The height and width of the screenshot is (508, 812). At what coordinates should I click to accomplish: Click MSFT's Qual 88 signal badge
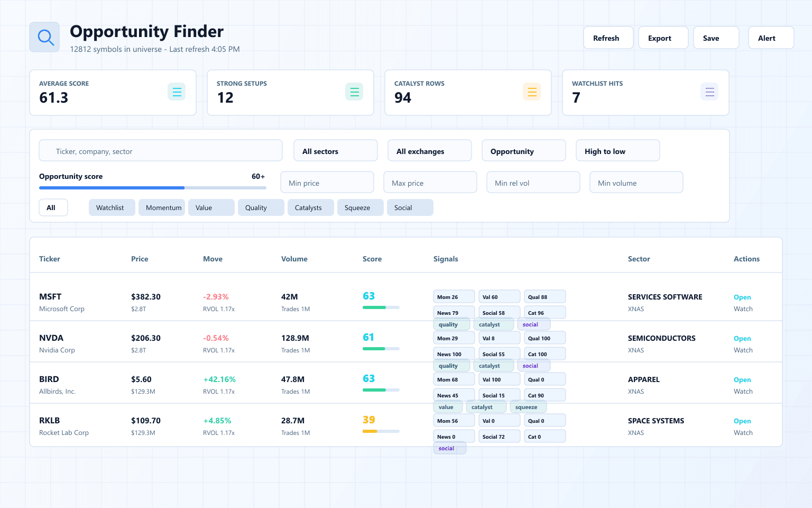[x=545, y=297]
